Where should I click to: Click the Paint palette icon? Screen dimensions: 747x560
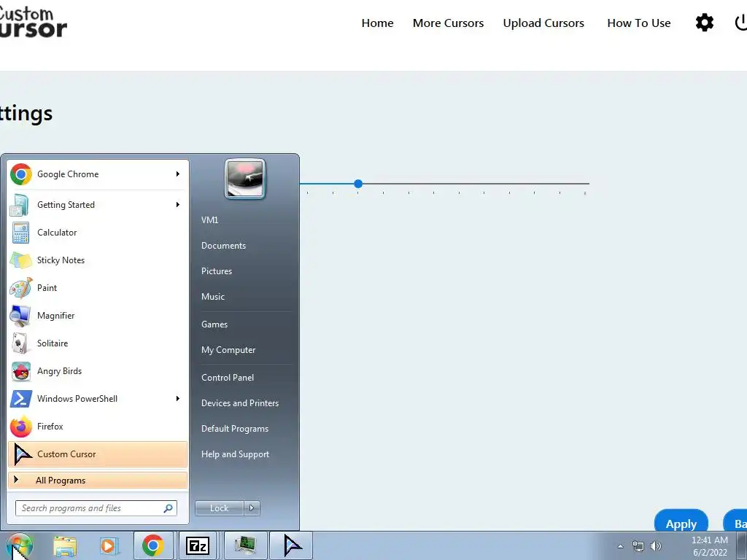(x=21, y=287)
